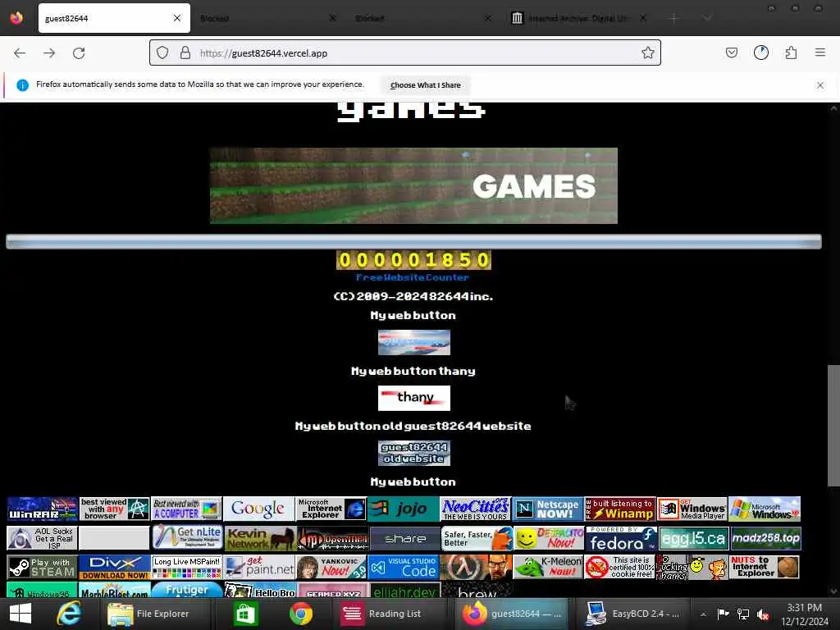The height and width of the screenshot is (630, 840).
Task: Open the Firefox application menu
Action: 820,52
